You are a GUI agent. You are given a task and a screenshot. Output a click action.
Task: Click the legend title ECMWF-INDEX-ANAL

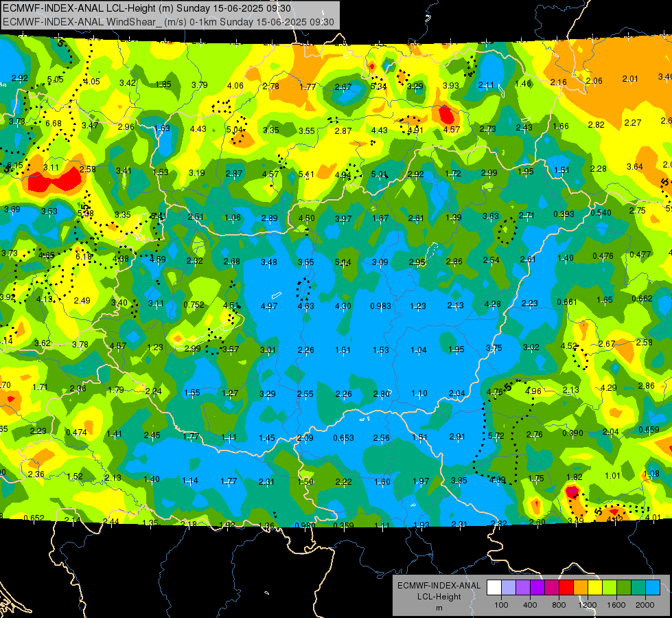pos(439,586)
